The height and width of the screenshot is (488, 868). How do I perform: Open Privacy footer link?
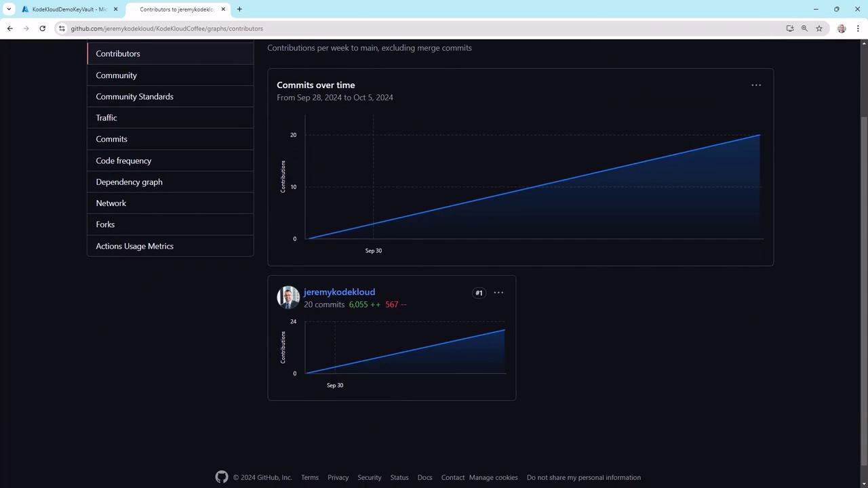(338, 477)
